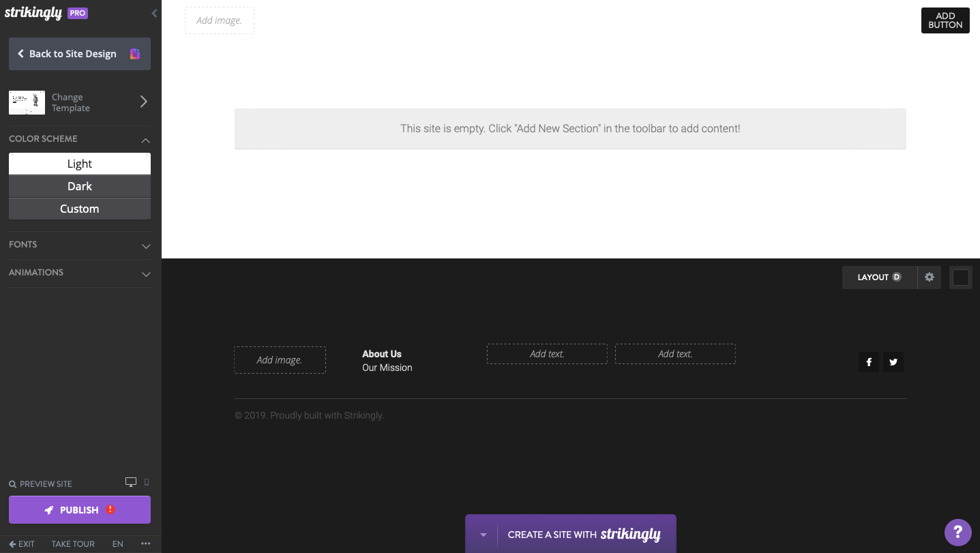Image resolution: width=980 pixels, height=553 pixels.
Task: Collapse the sidebar with the arrow icon
Action: point(153,13)
